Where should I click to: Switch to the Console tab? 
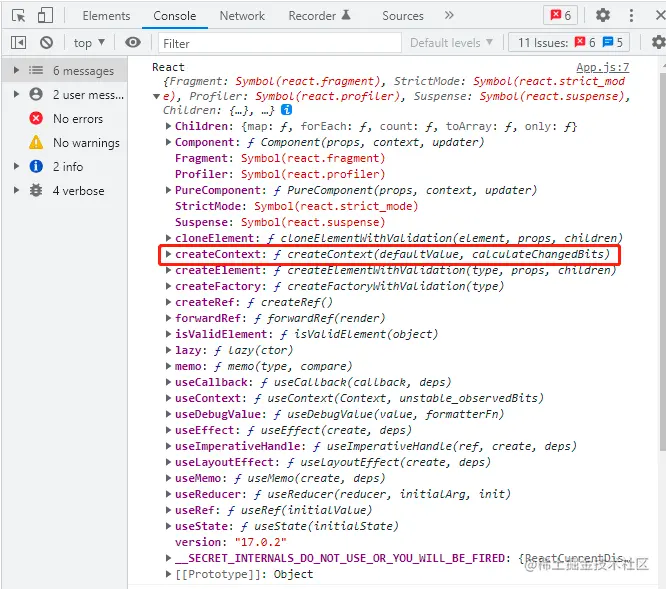[x=175, y=16]
